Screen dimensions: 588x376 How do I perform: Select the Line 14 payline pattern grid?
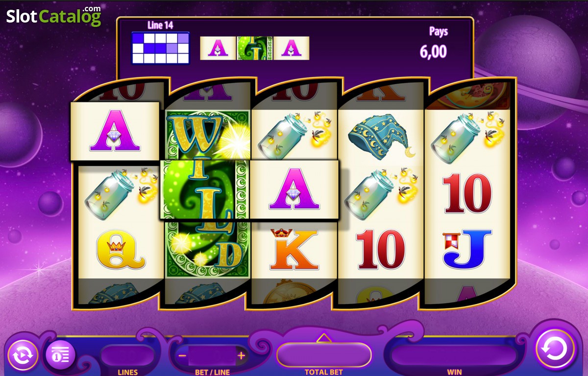(x=160, y=48)
